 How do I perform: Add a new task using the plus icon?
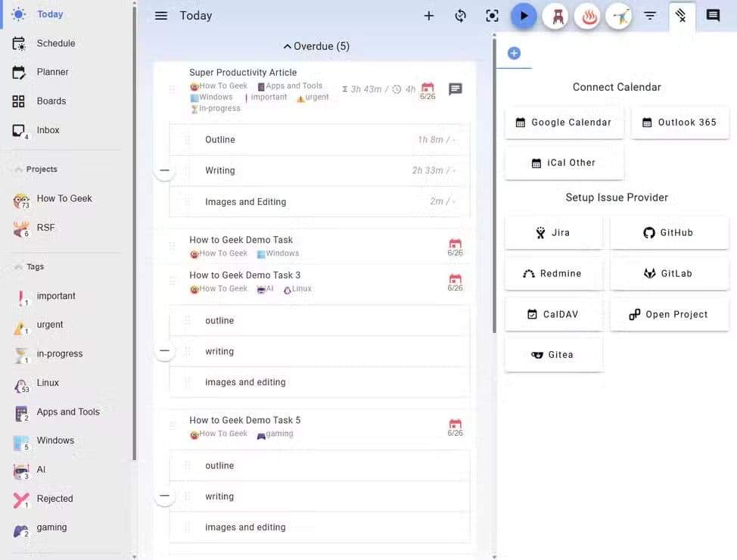click(x=428, y=15)
